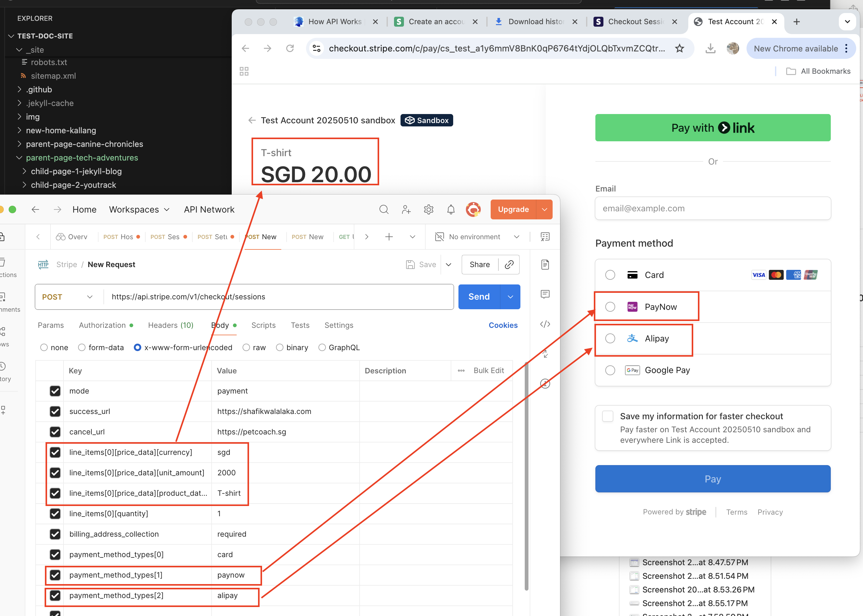
Task: Open Chrome profile avatar
Action: [733, 48]
